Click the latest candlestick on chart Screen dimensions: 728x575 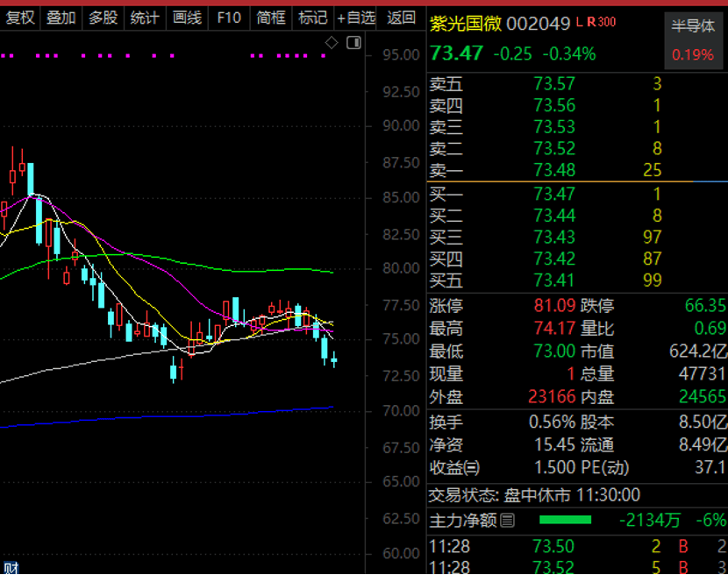[334, 359]
